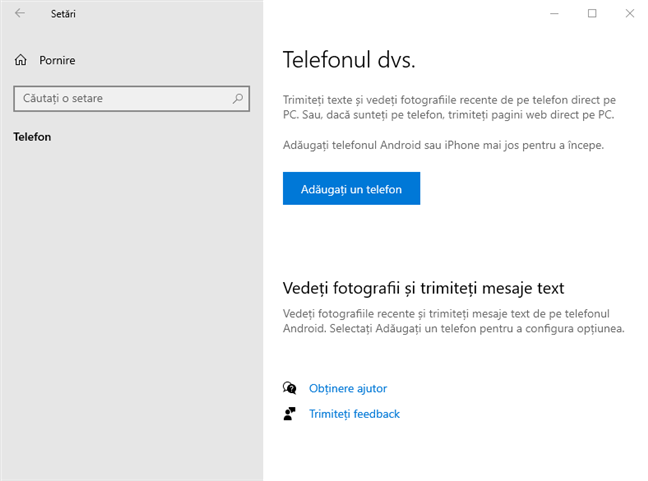Screen dimensions: 648x481
Task: Click the Adăugați un telefon button
Action: click(x=351, y=188)
